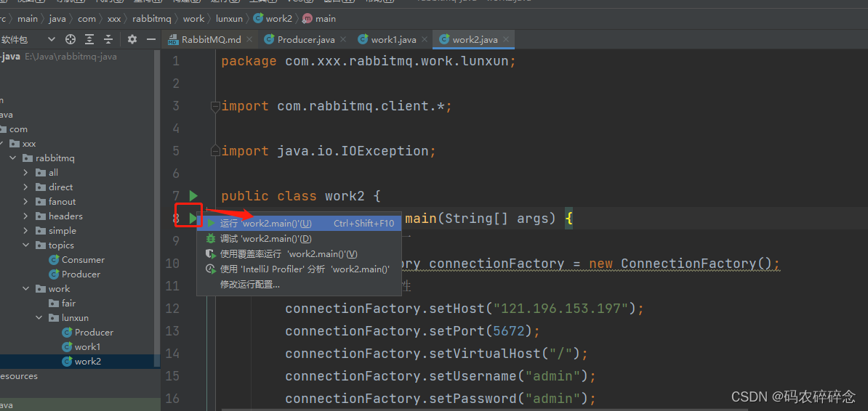This screenshot has height=411, width=868.
Task: Click port value 5672 in code
Action: [510, 331]
